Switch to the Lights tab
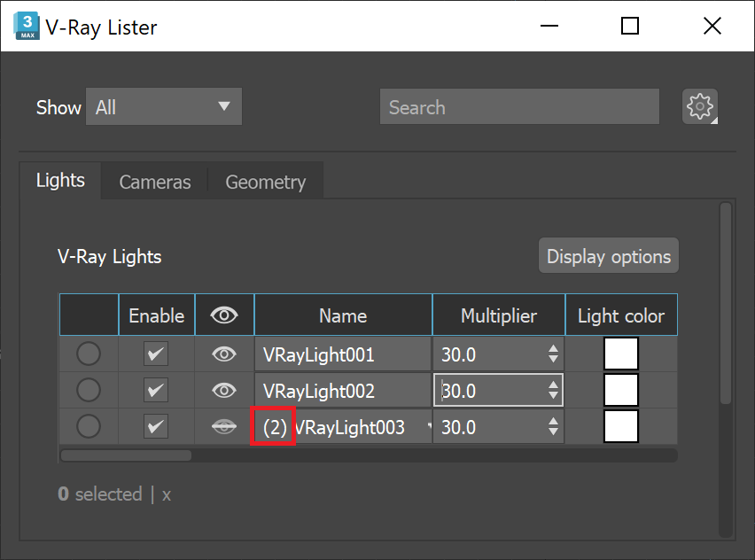The height and width of the screenshot is (560, 755). coord(60,181)
